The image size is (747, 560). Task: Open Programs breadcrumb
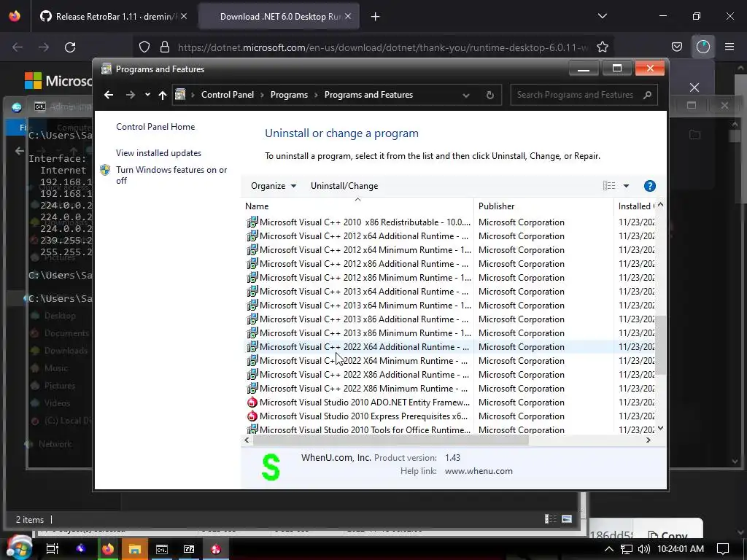pyautogui.click(x=289, y=95)
